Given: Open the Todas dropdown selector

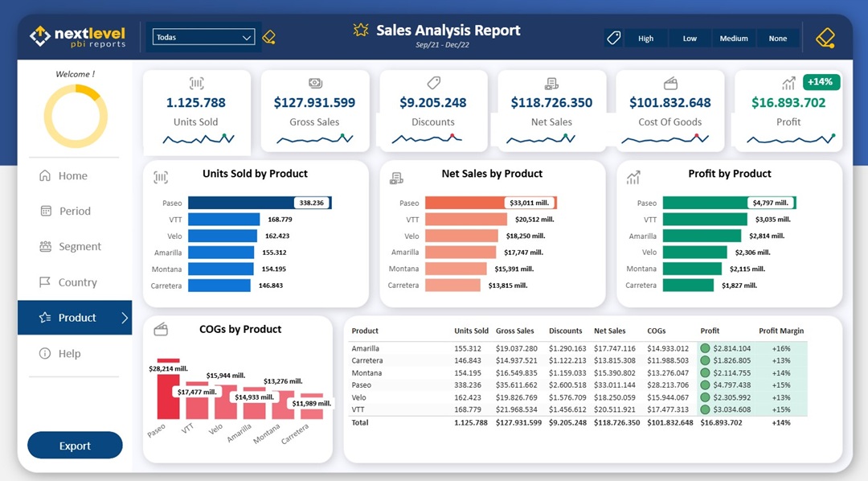Looking at the screenshot, I should pyautogui.click(x=204, y=37).
